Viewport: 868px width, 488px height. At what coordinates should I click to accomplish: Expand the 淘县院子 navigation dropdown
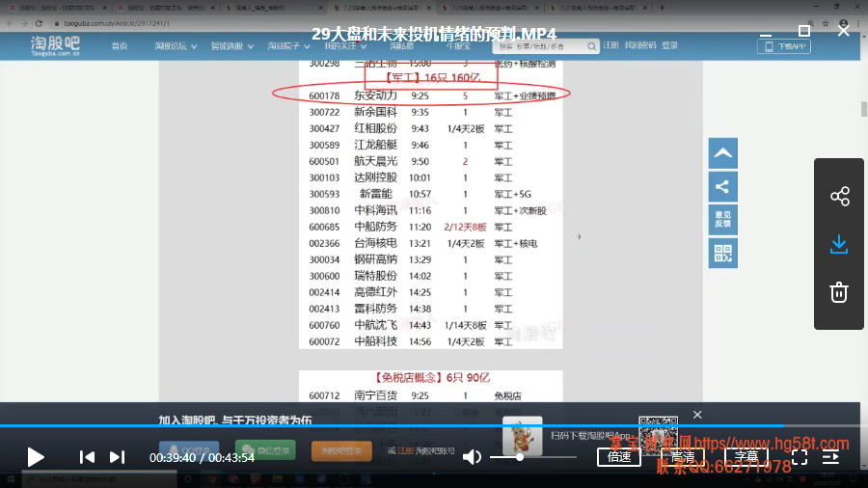(x=288, y=46)
